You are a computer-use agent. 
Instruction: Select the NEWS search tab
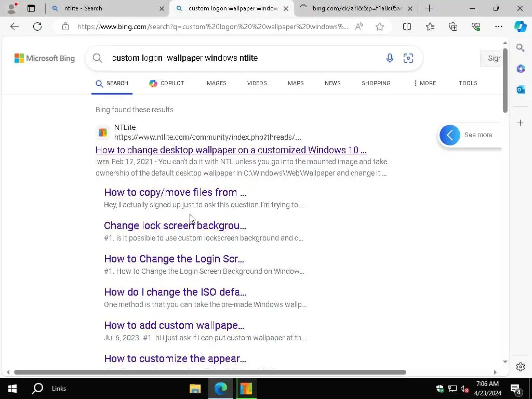[x=332, y=83]
